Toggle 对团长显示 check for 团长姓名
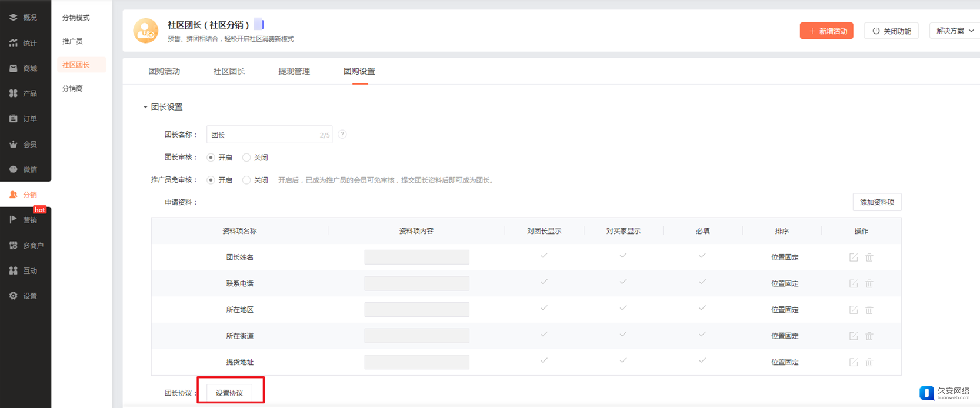Viewport: 980px width, 408px height. click(544, 256)
